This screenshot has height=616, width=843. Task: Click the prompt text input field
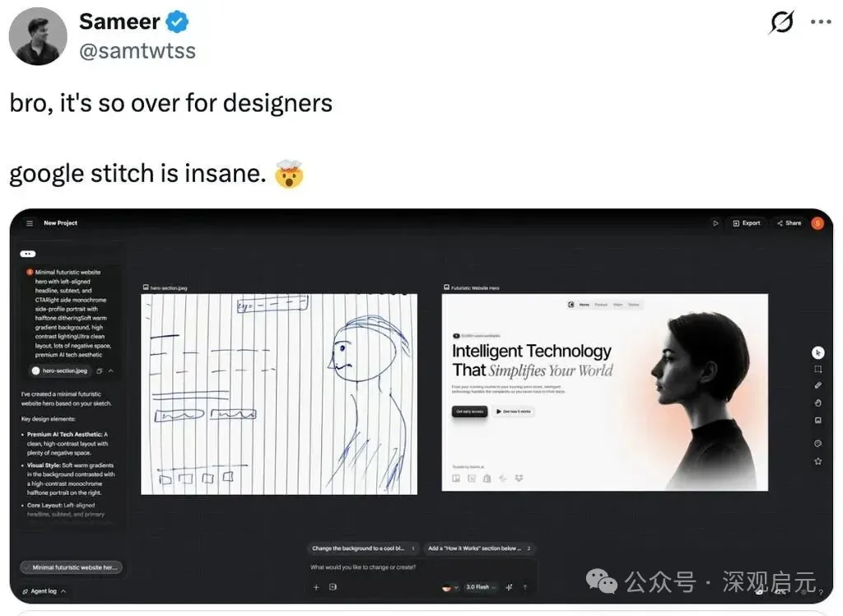pyautogui.click(x=420, y=567)
